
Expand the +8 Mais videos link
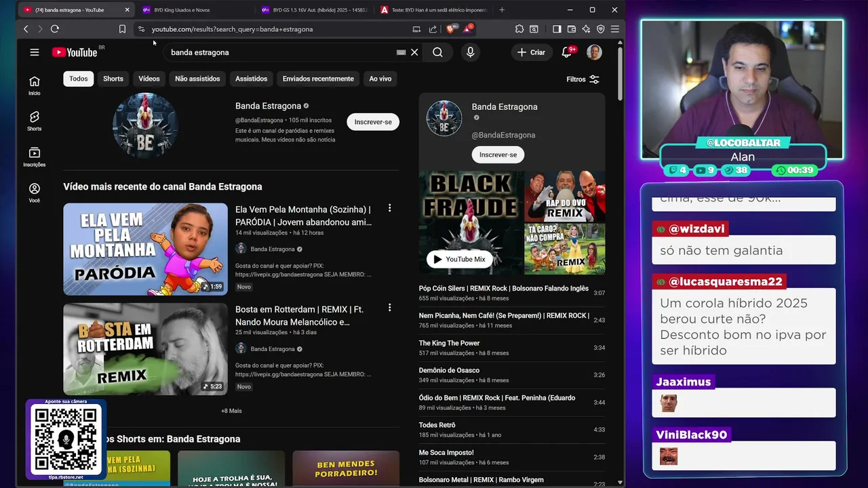231,411
